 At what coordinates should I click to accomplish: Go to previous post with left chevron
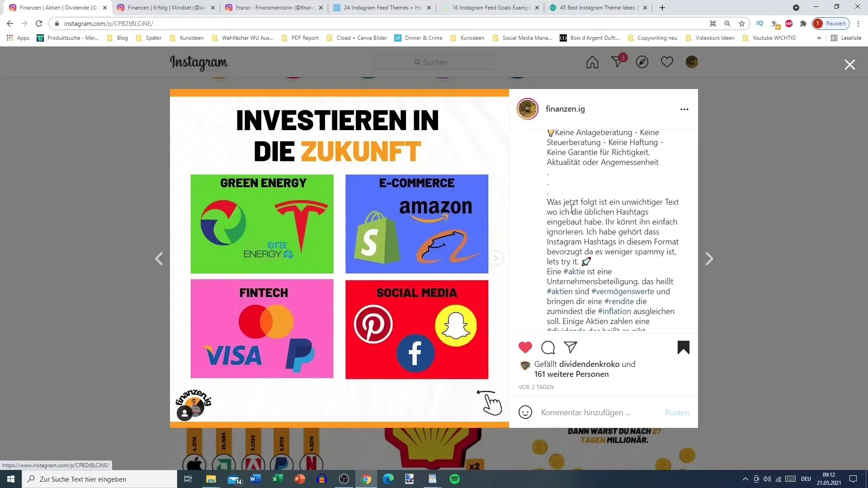(x=159, y=258)
